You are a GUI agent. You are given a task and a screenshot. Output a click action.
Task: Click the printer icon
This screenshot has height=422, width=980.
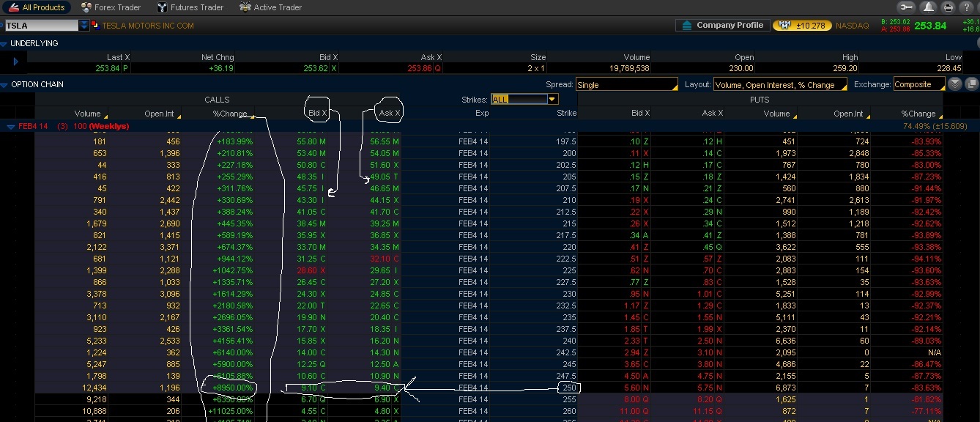click(x=949, y=7)
